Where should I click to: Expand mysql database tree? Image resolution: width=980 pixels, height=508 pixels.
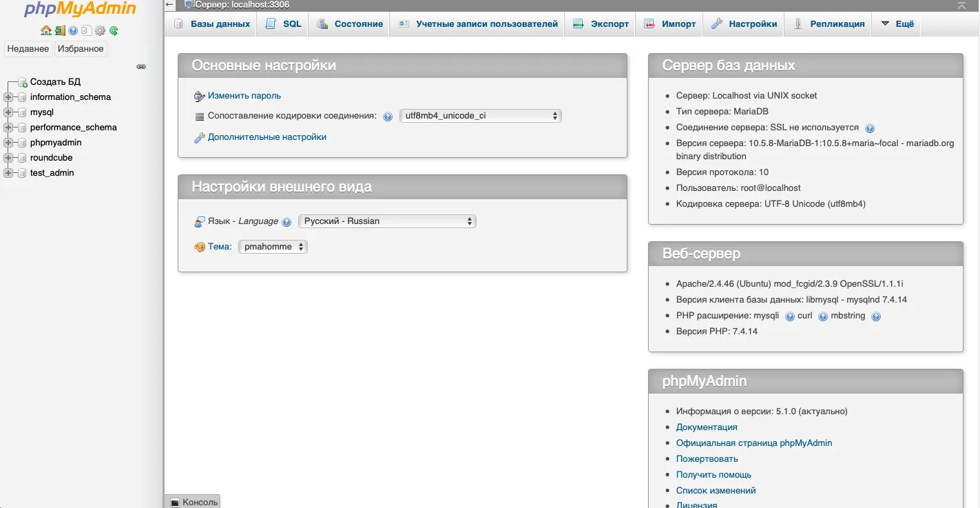click(8, 112)
